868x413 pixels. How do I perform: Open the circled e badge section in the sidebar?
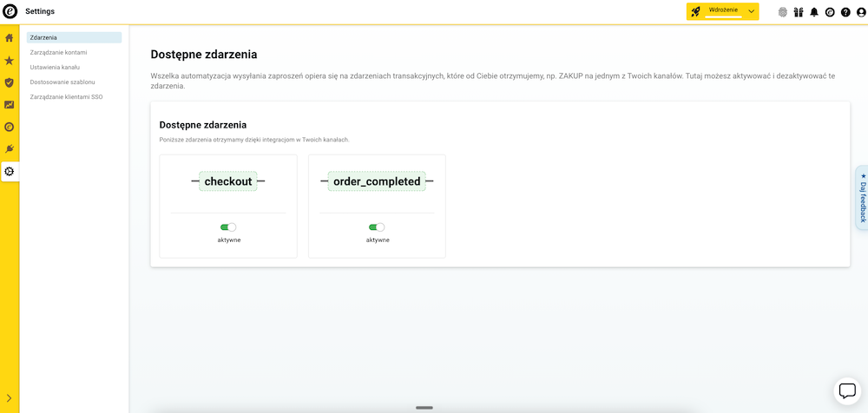(9, 127)
